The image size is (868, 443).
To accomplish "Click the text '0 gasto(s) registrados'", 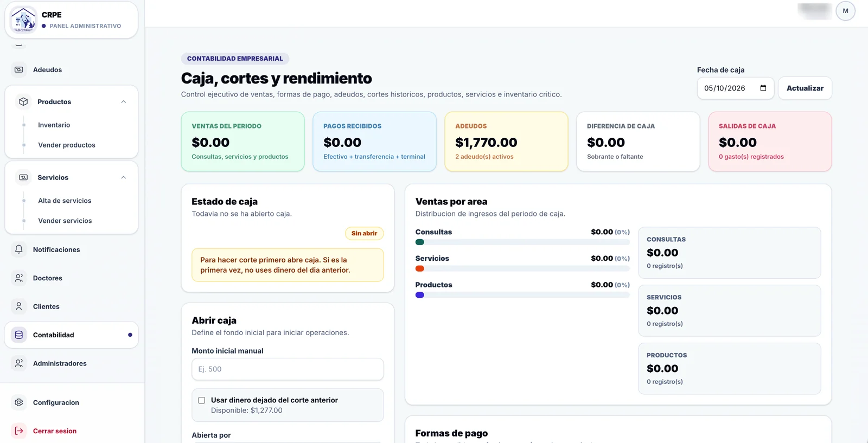I will [x=751, y=157].
